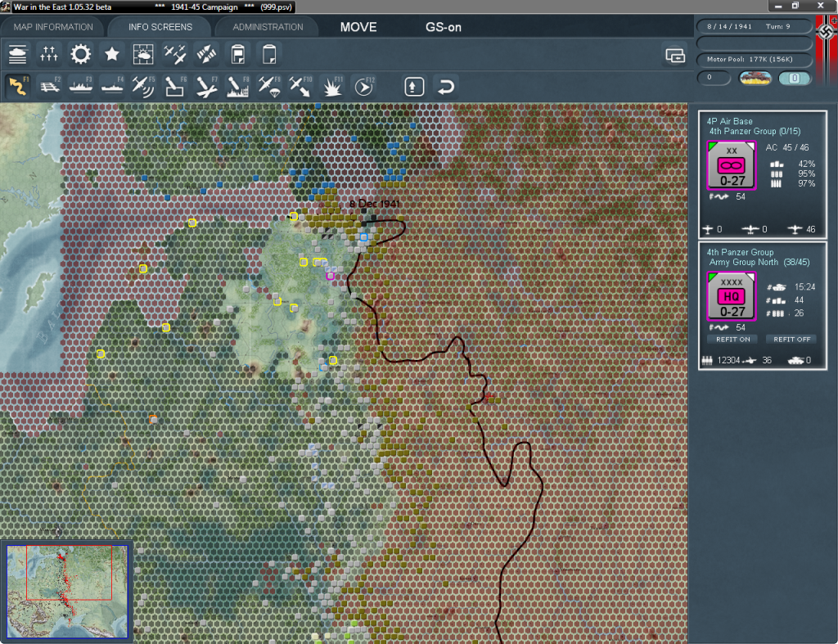
Task: Open the production gear icon
Action: tap(81, 54)
